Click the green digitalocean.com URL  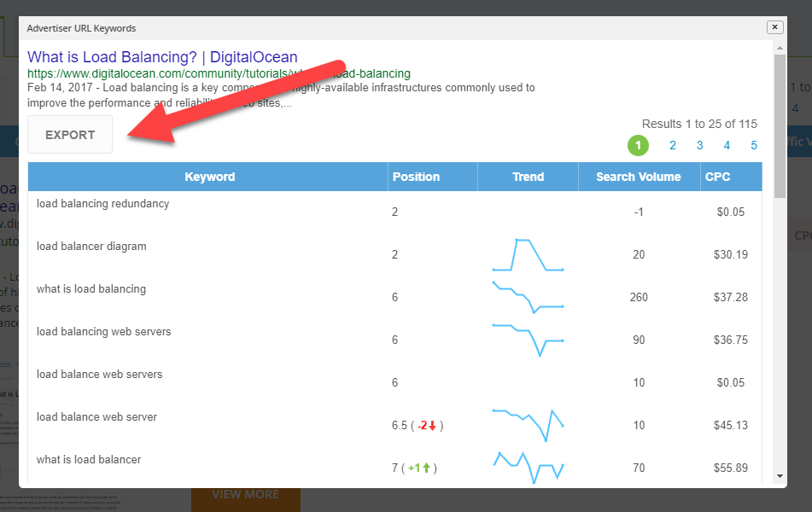219,73
